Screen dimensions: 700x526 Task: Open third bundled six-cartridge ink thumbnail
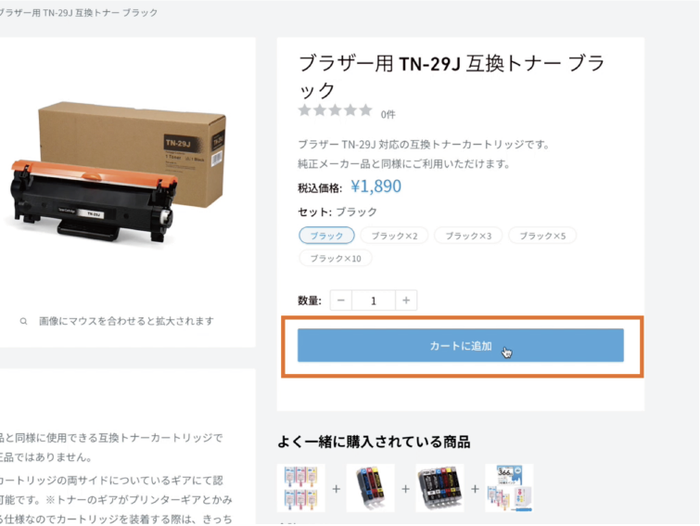pos(440,488)
